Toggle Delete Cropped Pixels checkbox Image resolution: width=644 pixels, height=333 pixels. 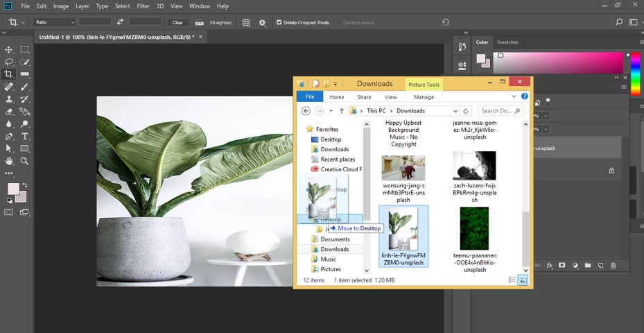coord(279,22)
